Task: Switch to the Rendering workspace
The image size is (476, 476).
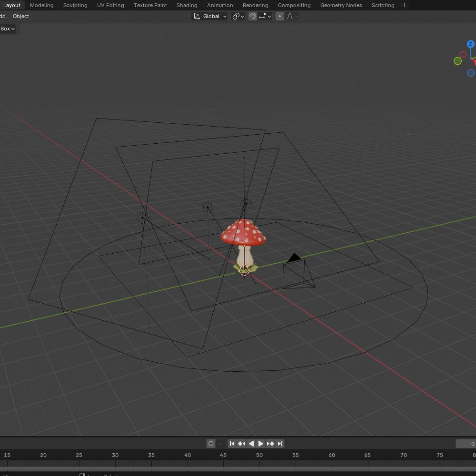Action: (x=255, y=5)
